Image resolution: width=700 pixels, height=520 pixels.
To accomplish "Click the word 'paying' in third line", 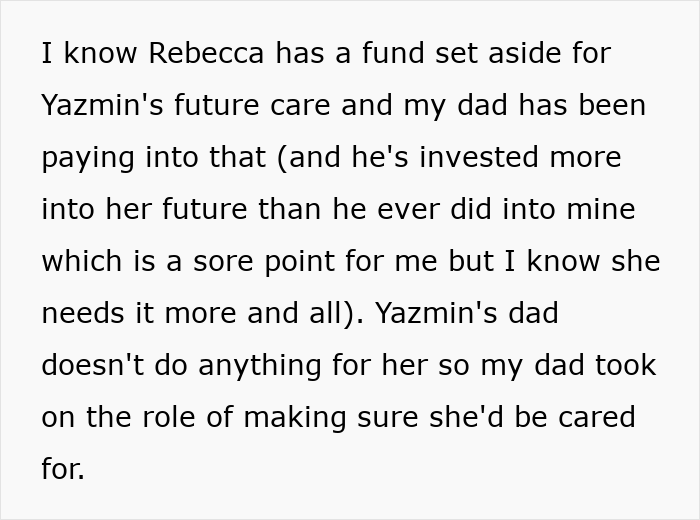I will point(88,159).
